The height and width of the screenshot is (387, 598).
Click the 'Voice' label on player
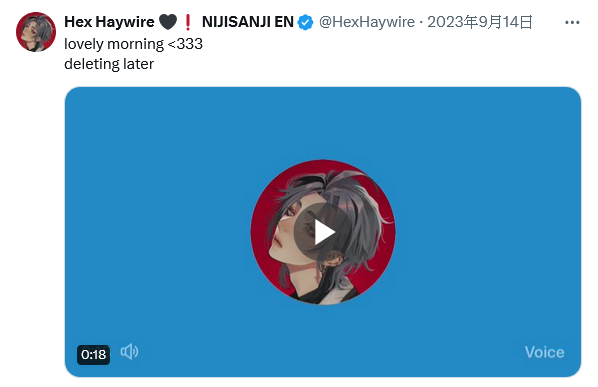[x=544, y=352]
